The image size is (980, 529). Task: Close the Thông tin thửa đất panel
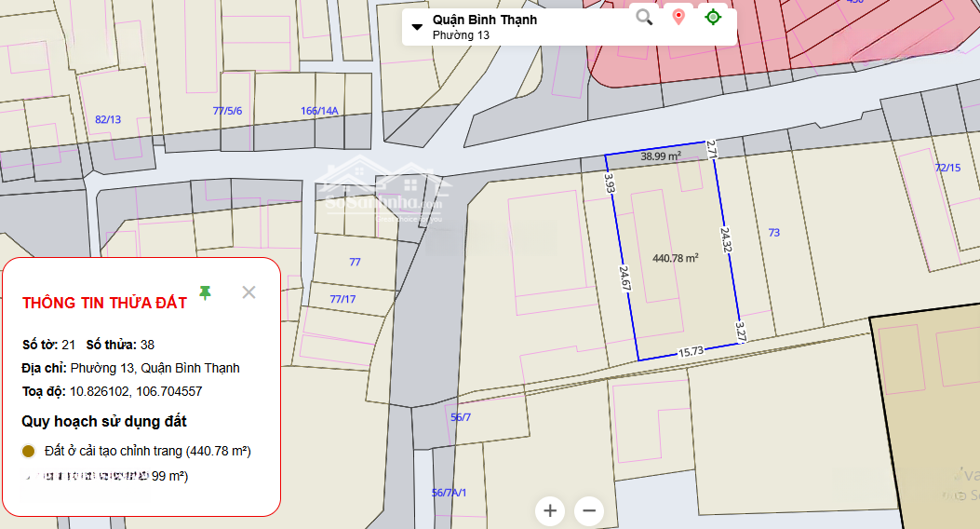pos(248,292)
